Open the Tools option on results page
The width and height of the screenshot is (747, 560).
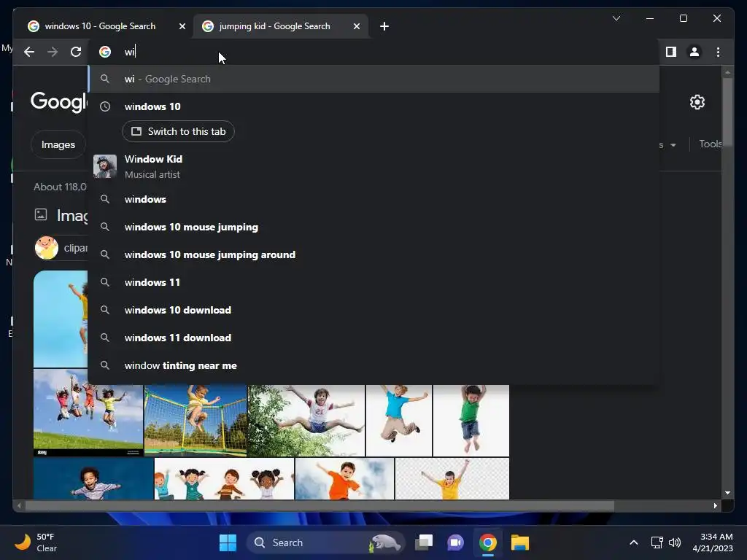tap(710, 144)
